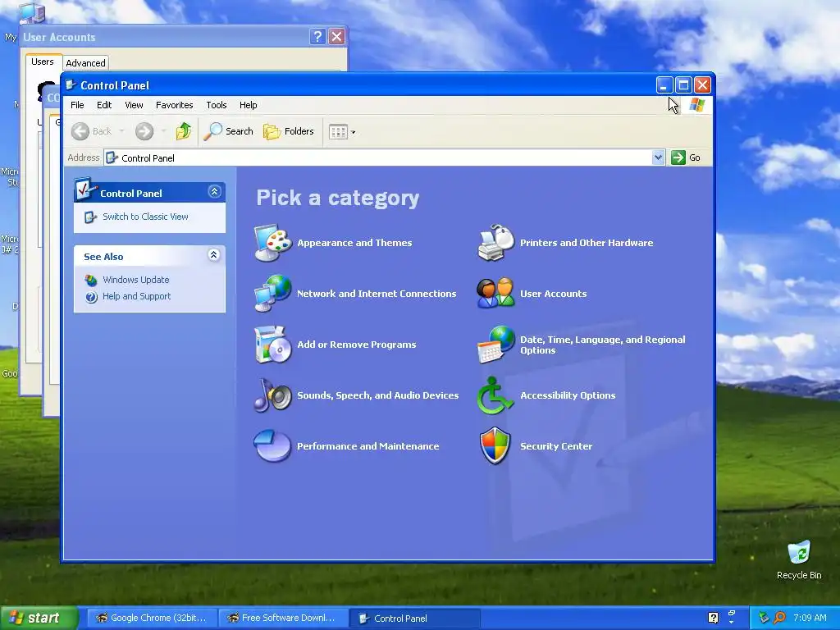This screenshot has height=630, width=840.
Task: Switch to Google Chrome taskbar button
Action: tap(151, 618)
